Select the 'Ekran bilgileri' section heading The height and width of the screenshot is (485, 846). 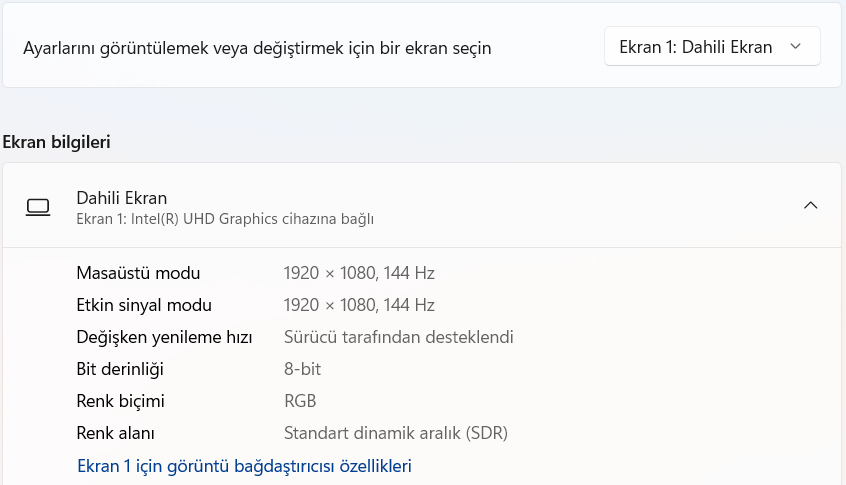point(57,142)
